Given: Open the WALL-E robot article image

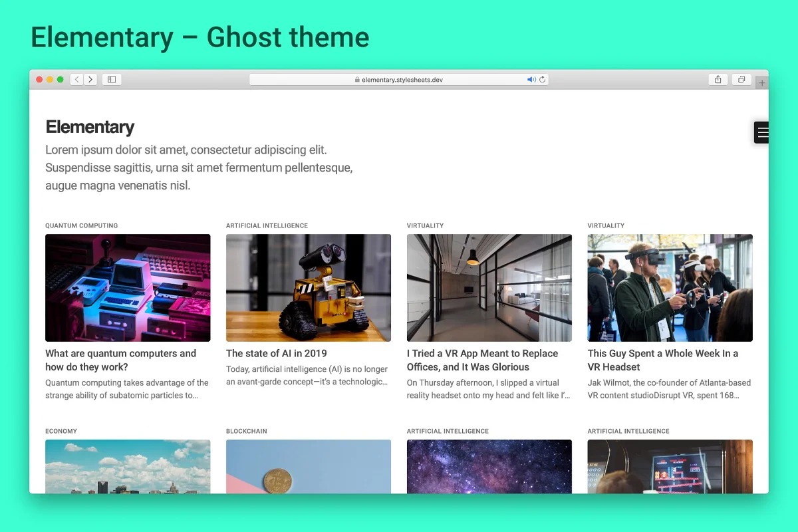Looking at the screenshot, I should [x=309, y=287].
